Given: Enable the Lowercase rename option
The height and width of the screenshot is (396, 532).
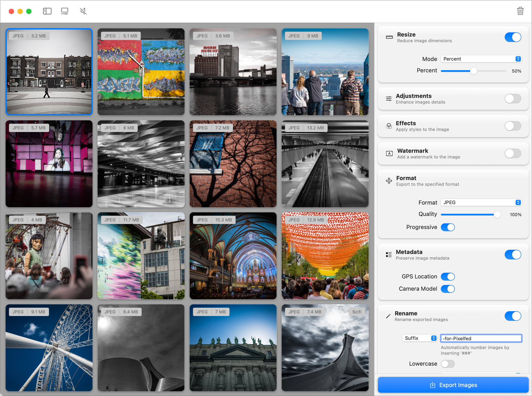Looking at the screenshot, I should coord(448,364).
